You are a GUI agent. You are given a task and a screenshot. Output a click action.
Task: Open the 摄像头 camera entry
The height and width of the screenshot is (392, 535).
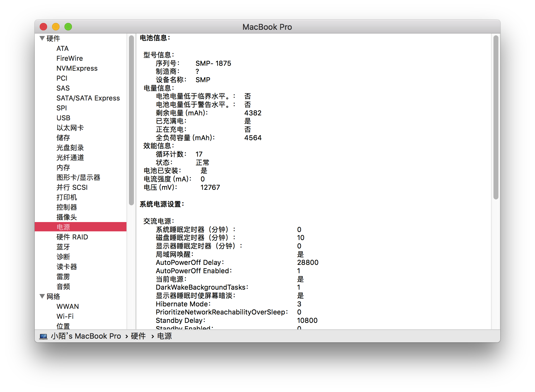(x=67, y=217)
